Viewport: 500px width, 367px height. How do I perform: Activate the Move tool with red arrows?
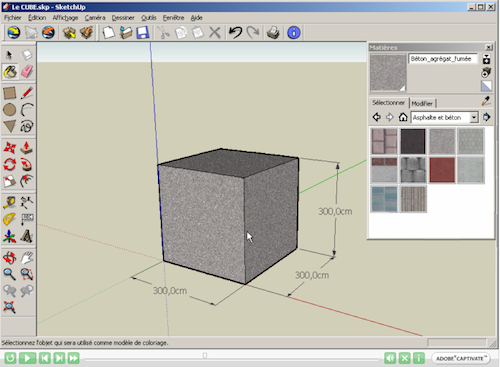[x=9, y=148]
